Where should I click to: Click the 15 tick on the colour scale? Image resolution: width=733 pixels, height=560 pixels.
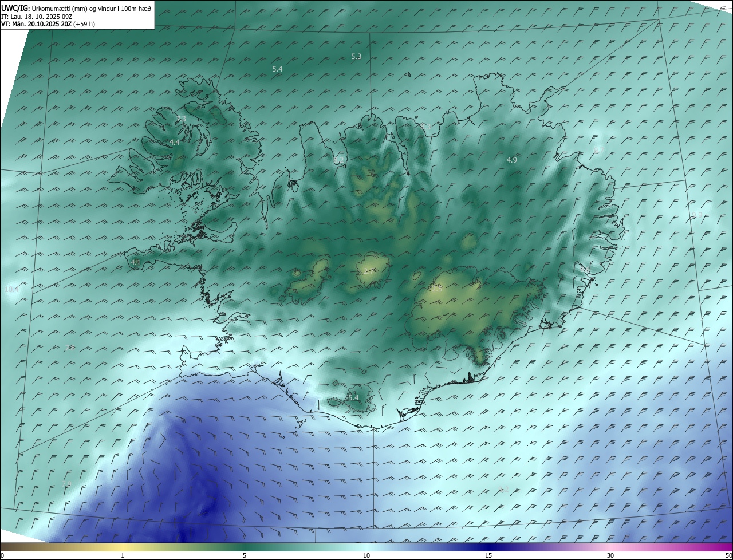(x=488, y=555)
